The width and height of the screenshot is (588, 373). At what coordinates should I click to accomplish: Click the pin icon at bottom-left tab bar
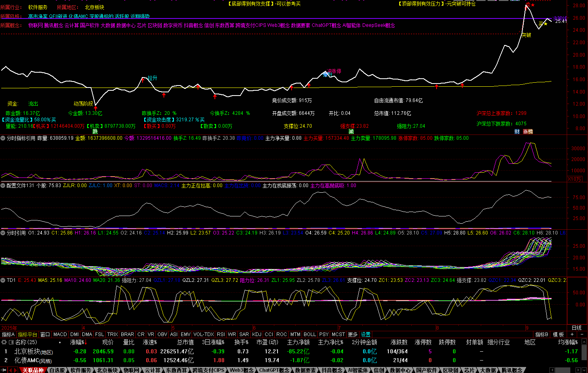(4, 370)
